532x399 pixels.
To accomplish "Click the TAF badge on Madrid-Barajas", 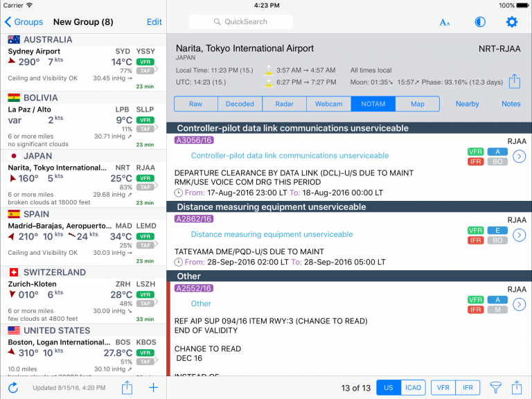I will pyautogui.click(x=145, y=245).
